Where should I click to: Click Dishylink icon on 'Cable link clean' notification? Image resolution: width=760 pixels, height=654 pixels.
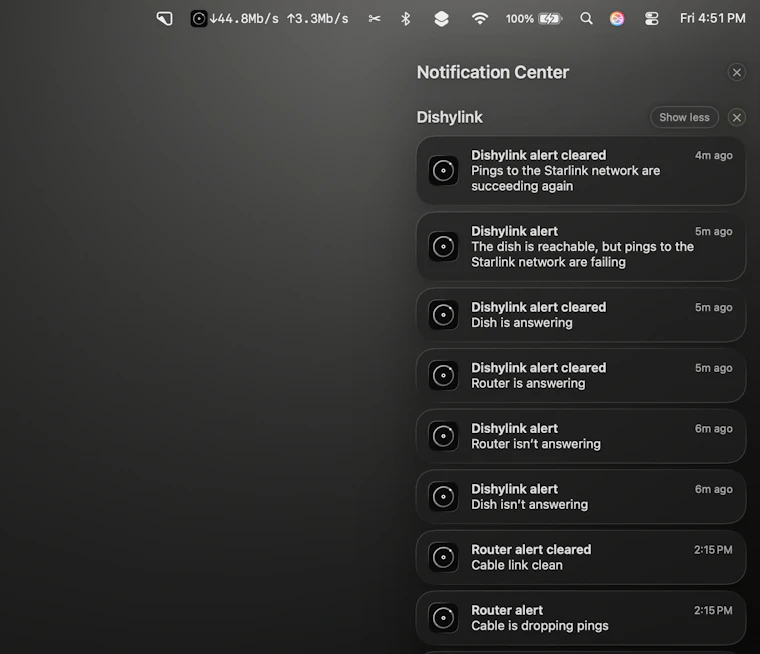tap(443, 557)
